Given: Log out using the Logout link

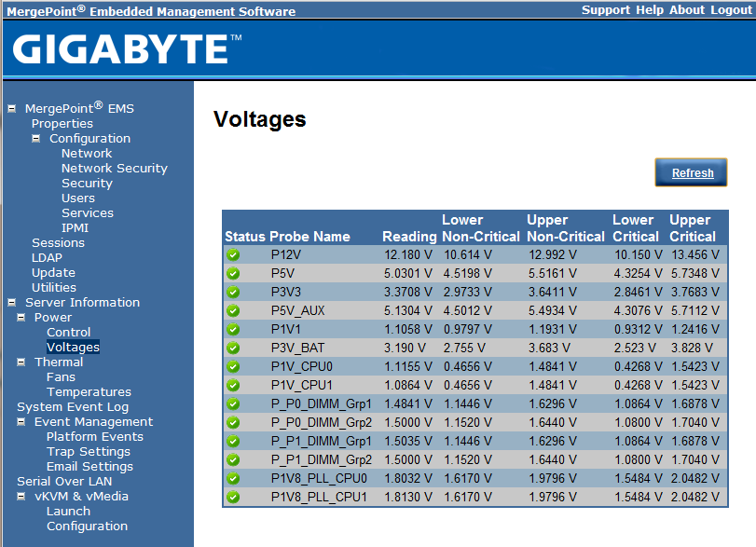Looking at the screenshot, I should point(731,9).
